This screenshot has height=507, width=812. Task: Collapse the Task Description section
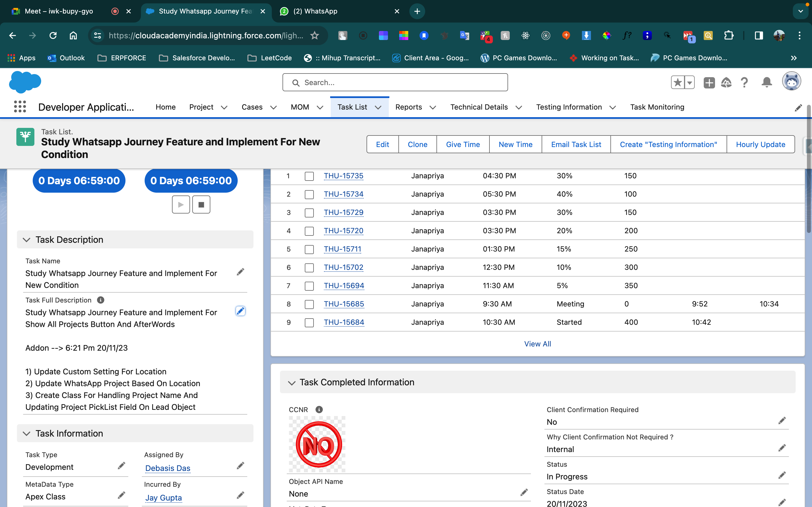click(x=27, y=240)
